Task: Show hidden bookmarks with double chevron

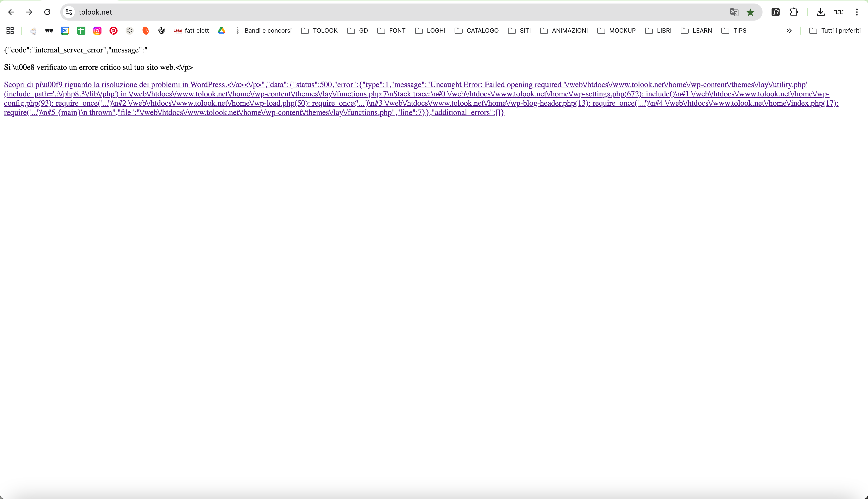Action: (789, 31)
